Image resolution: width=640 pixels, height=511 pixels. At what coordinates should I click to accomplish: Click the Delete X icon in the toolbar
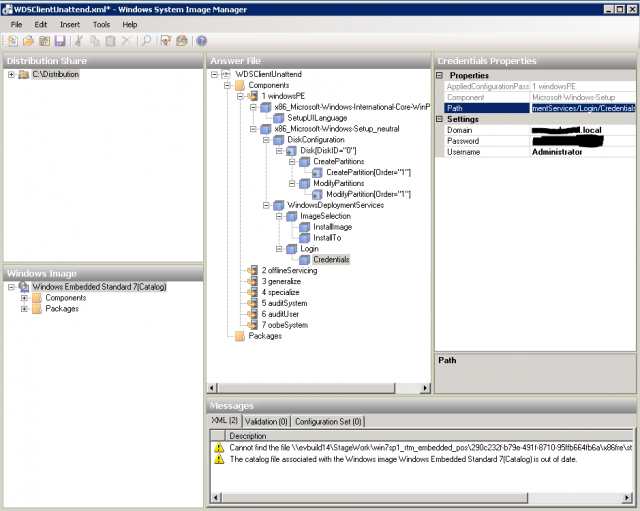click(126, 41)
